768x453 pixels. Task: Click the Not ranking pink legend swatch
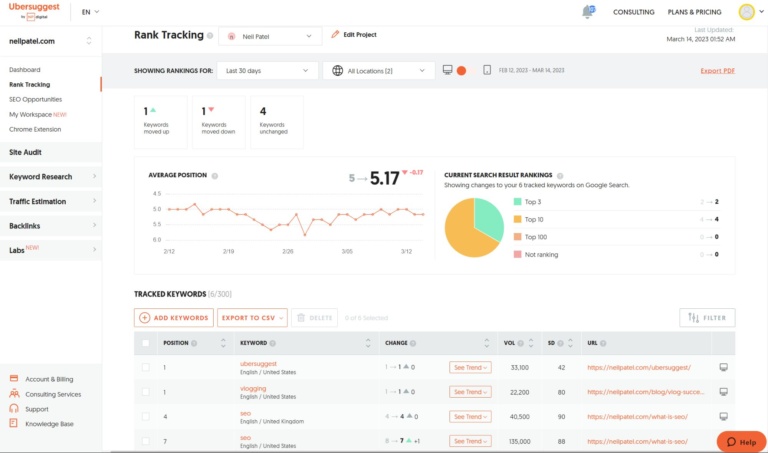pyautogui.click(x=517, y=254)
